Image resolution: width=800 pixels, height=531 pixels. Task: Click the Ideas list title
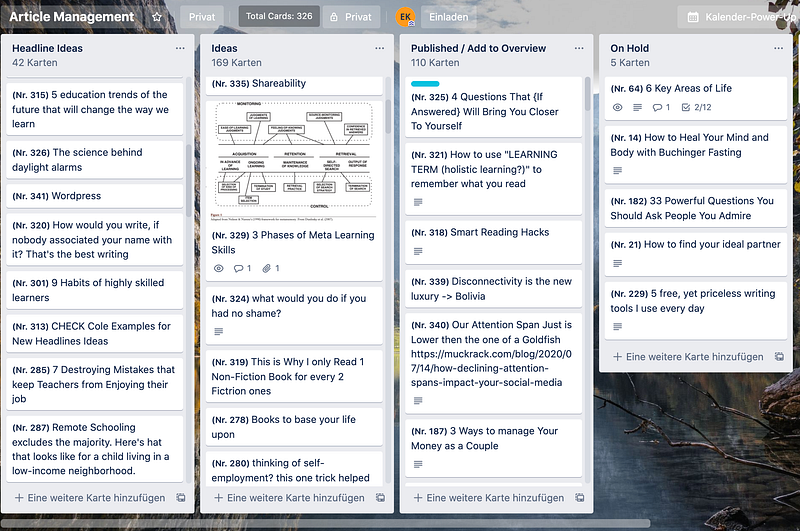[x=224, y=48]
